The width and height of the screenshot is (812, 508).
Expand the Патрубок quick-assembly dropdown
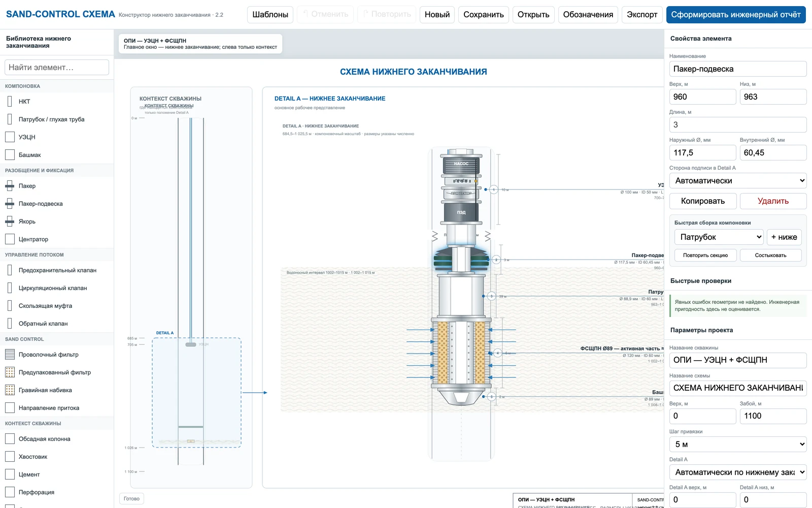[719, 237]
